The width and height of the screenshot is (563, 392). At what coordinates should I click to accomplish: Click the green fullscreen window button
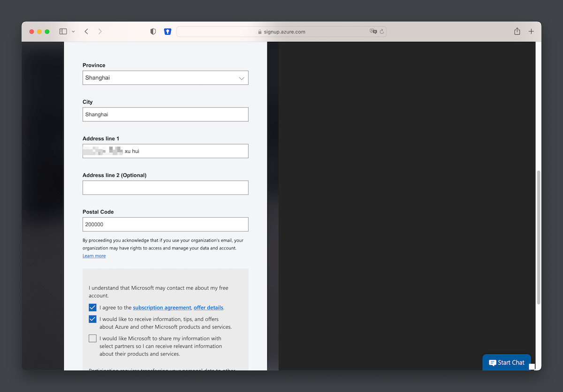[47, 31]
